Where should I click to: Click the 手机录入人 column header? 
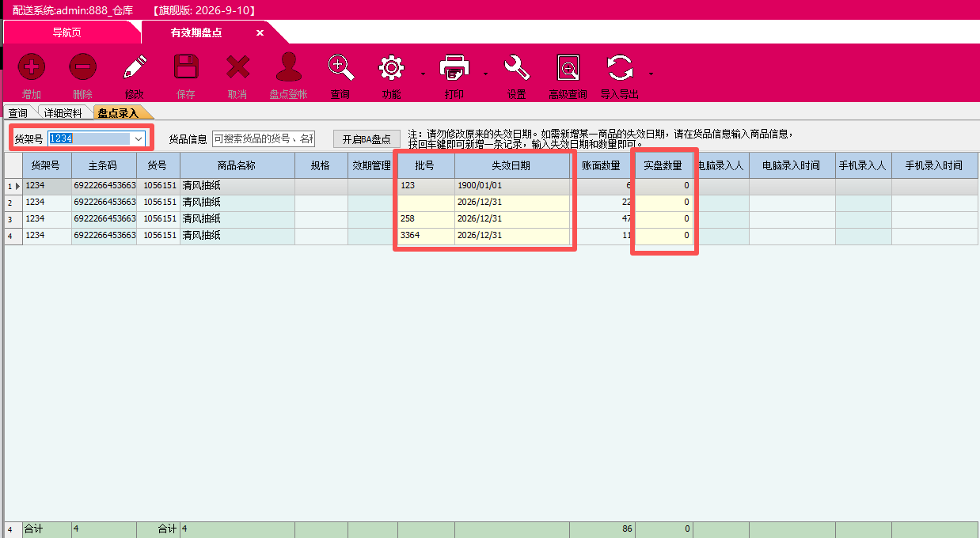[x=863, y=165]
